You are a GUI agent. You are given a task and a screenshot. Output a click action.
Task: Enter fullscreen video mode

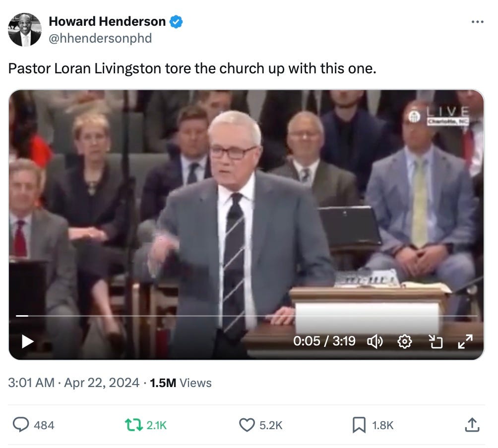(465, 342)
